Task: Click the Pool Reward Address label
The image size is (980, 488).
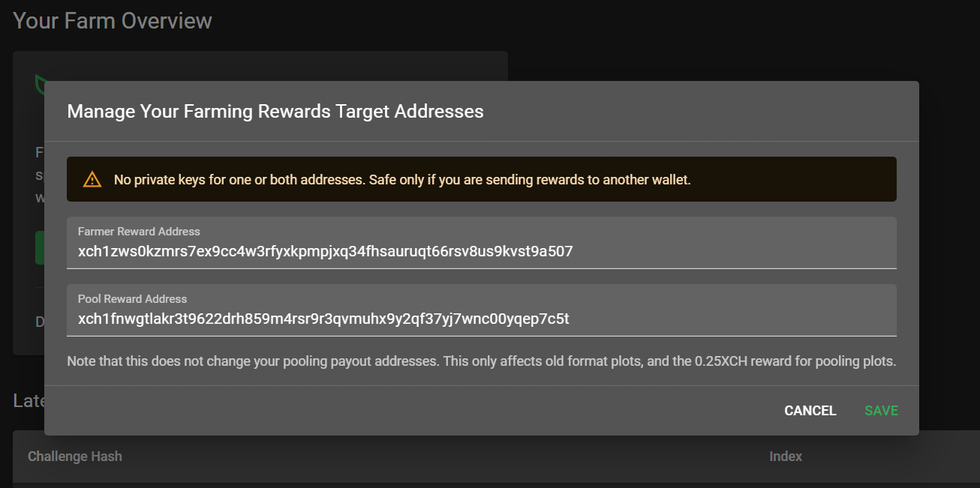Action: (132, 298)
